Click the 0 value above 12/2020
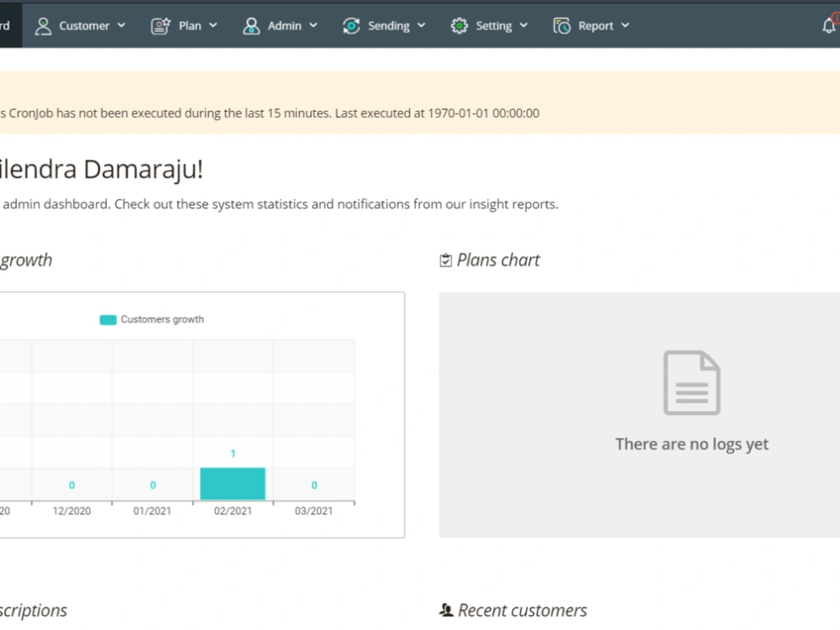Image resolution: width=840 pixels, height=630 pixels. coord(71,486)
